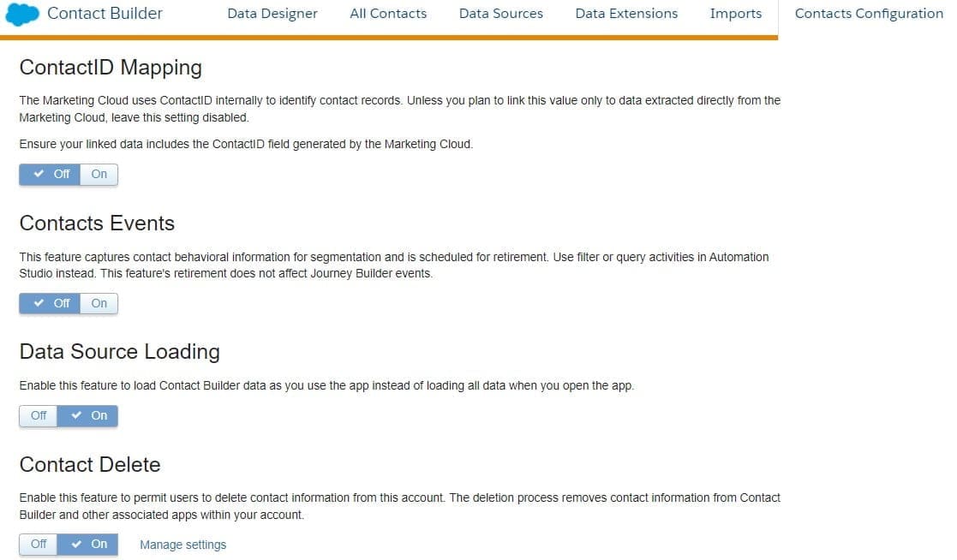This screenshot has width=957, height=560.
Task: Disable Data Source Loading
Action: [39, 416]
